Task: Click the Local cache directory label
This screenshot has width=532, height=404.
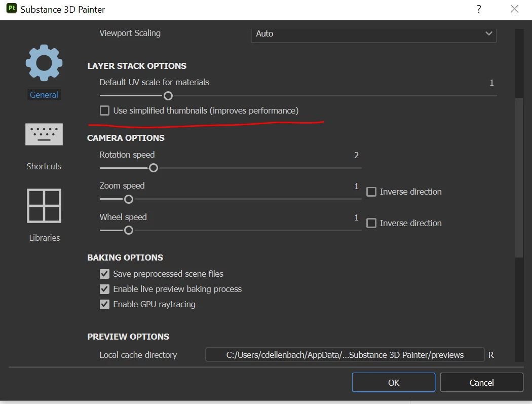Action: [x=138, y=355]
